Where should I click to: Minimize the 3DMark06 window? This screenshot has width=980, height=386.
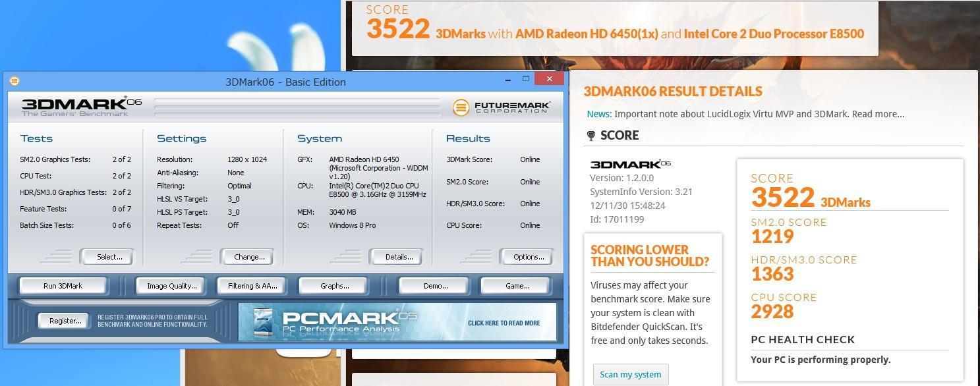point(508,80)
